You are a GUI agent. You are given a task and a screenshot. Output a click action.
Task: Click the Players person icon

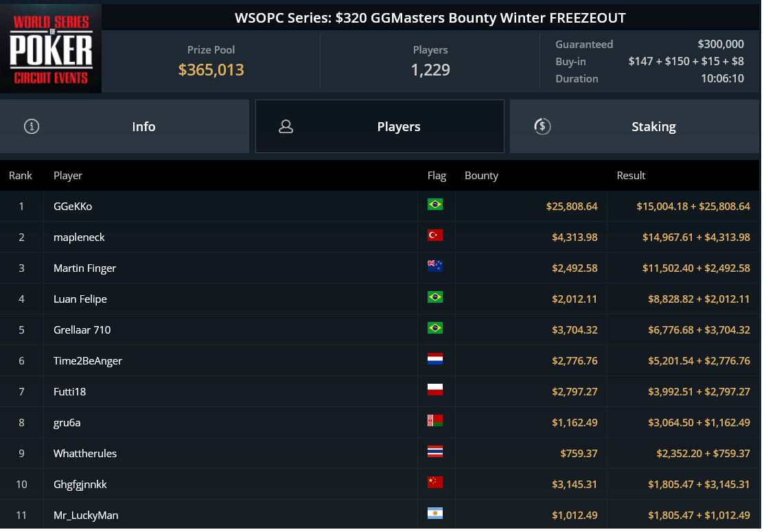click(x=286, y=126)
